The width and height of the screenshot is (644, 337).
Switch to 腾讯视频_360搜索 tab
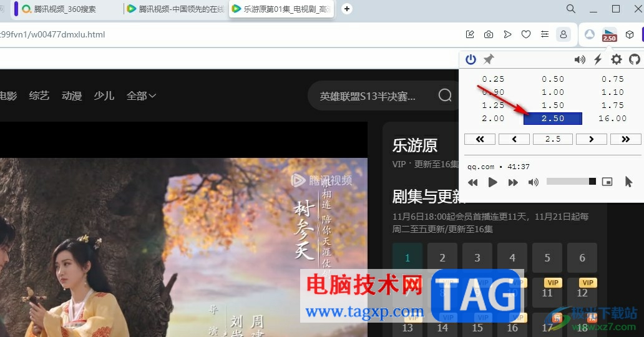coord(64,9)
